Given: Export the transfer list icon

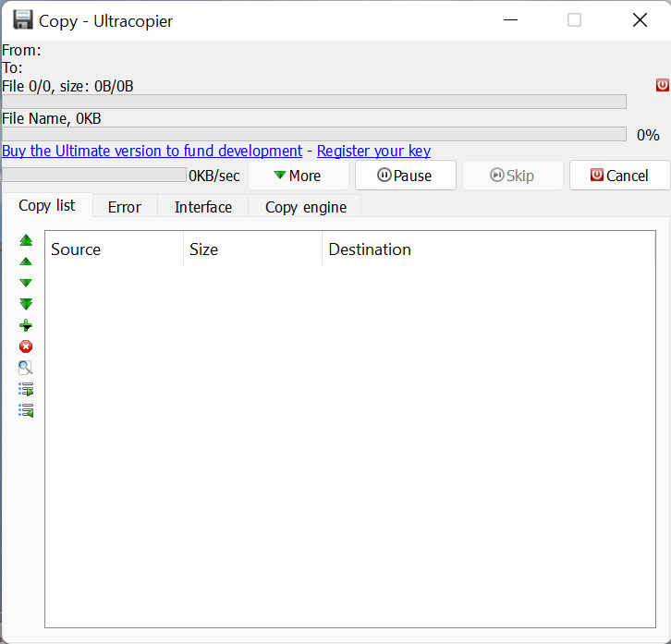Looking at the screenshot, I should (26, 389).
